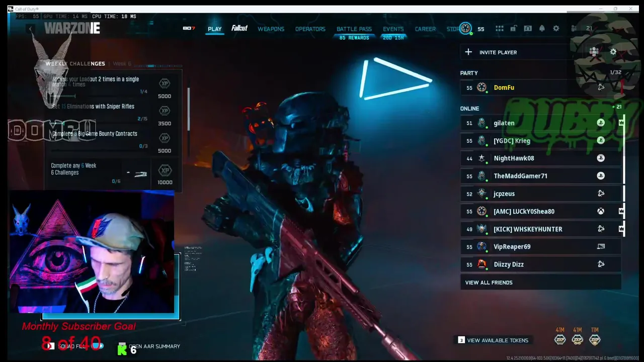This screenshot has height=362, width=644.
Task: Select friend Diizzy Dizz
Action: click(x=541, y=264)
